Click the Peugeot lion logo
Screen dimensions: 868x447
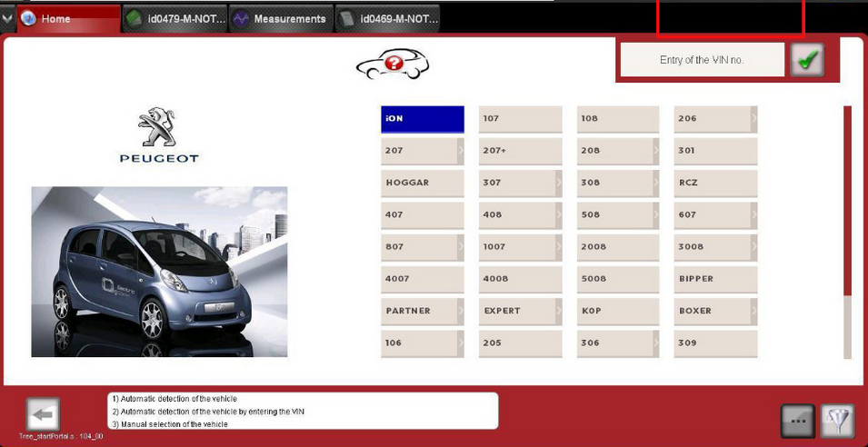pos(159,127)
